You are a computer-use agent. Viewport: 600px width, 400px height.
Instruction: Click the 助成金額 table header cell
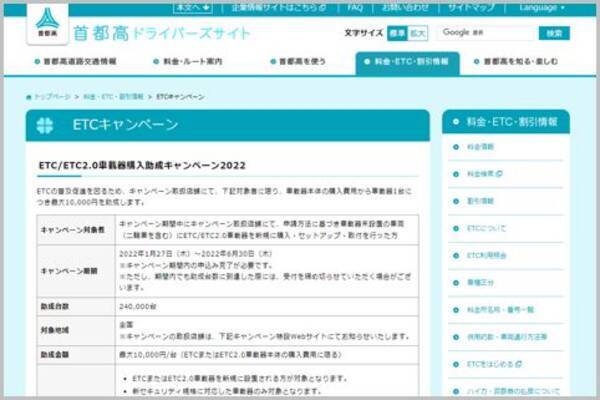point(76,355)
